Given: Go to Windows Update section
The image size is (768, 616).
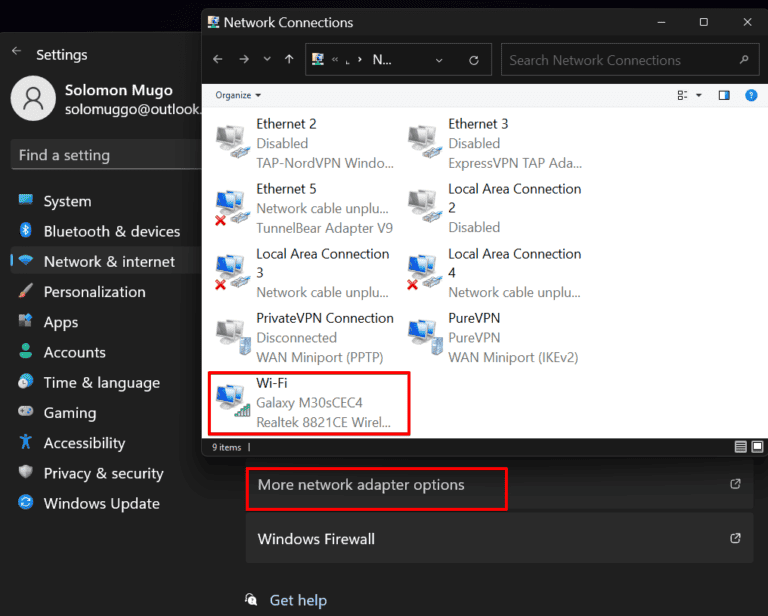Looking at the screenshot, I should [x=101, y=504].
